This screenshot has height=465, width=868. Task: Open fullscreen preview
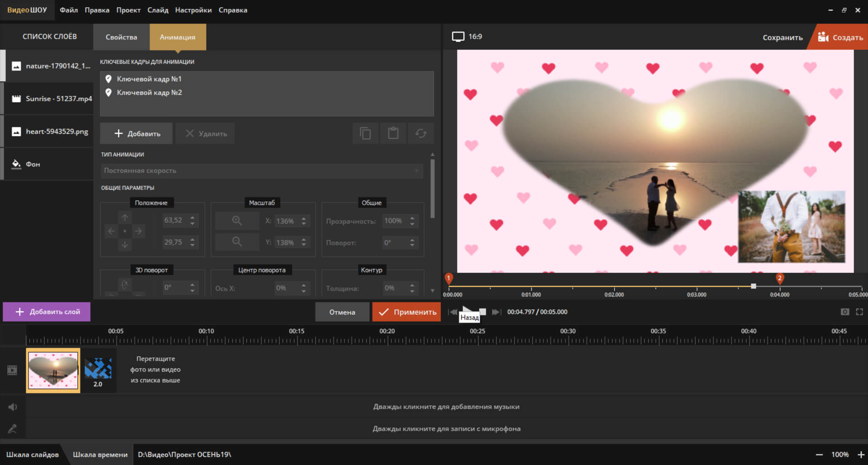pyautogui.click(x=859, y=312)
